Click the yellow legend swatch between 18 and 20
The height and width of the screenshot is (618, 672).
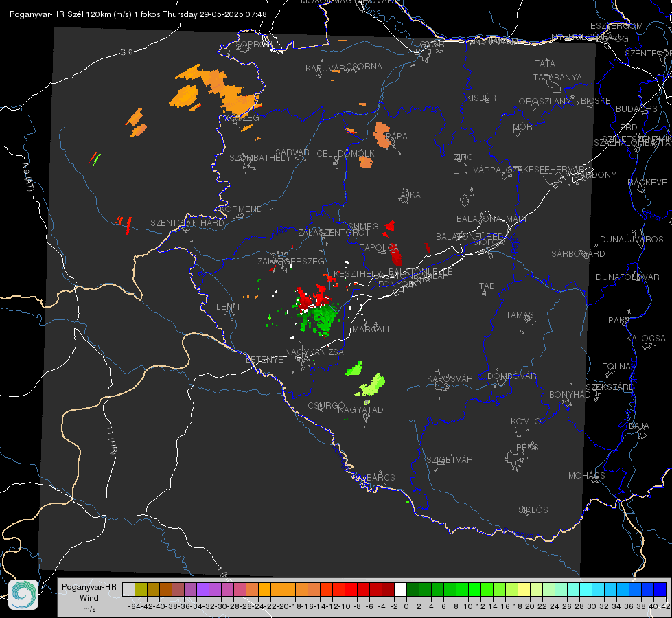(524, 590)
